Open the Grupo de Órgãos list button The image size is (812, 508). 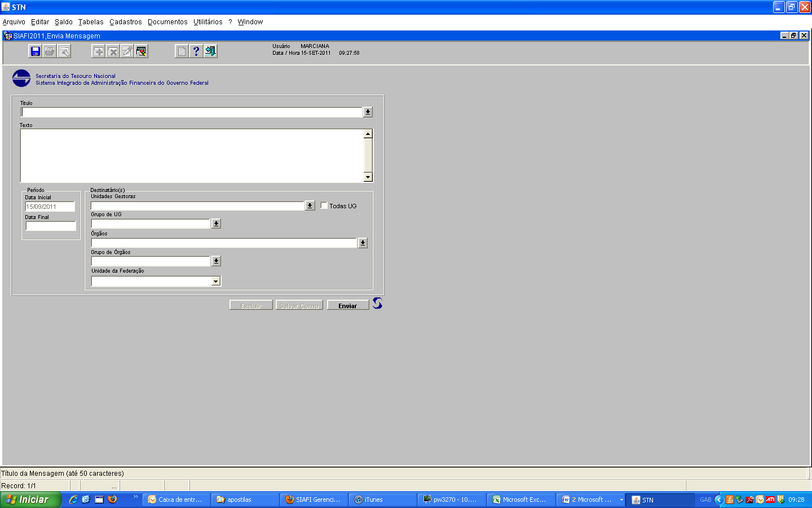[216, 261]
